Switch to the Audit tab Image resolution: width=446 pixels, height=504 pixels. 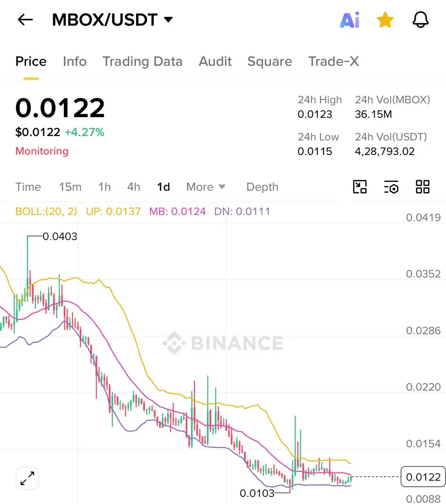pos(215,61)
